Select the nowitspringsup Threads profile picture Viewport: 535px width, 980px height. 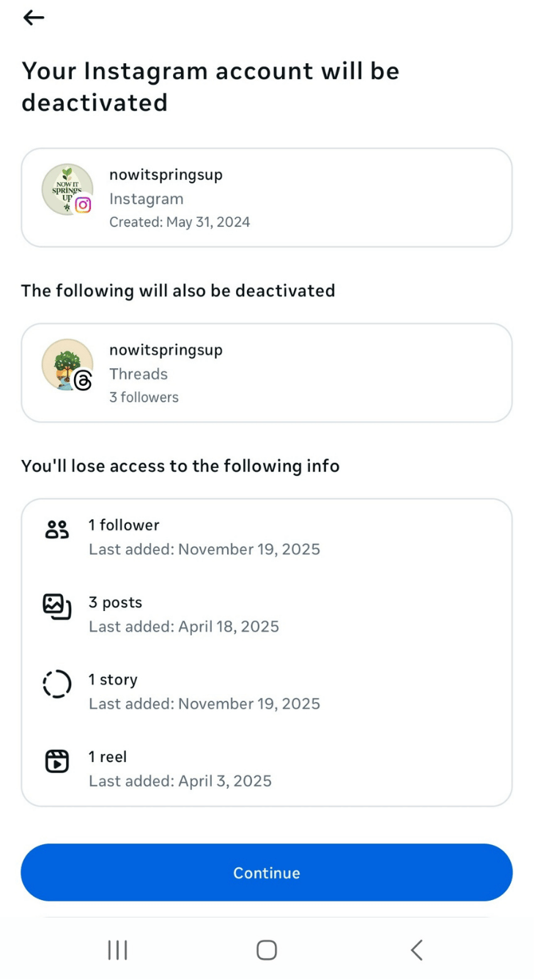pos(64,362)
